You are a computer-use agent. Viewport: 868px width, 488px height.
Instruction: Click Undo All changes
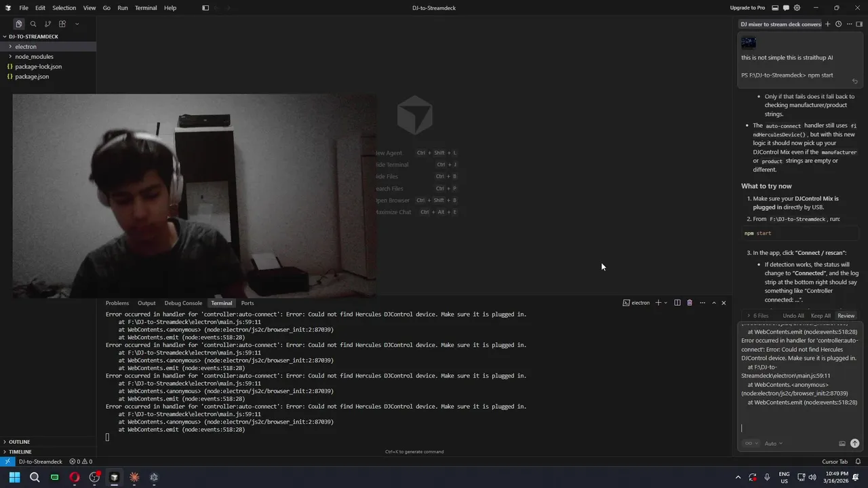tap(793, 316)
